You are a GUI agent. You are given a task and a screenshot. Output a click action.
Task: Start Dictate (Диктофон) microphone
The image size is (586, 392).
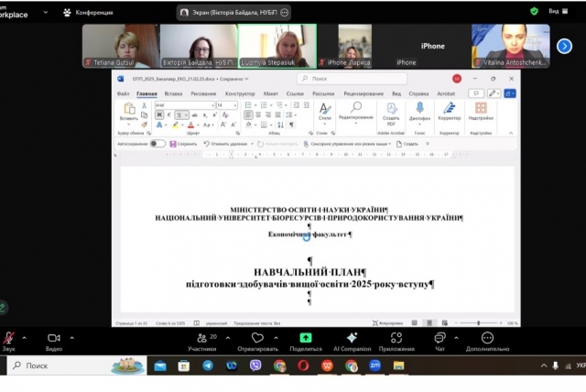(419, 112)
